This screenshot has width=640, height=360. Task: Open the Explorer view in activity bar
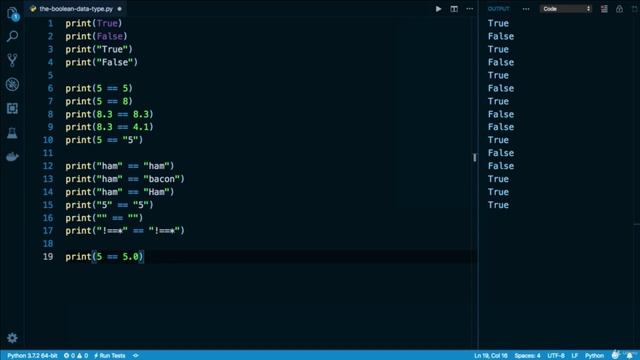12,13
